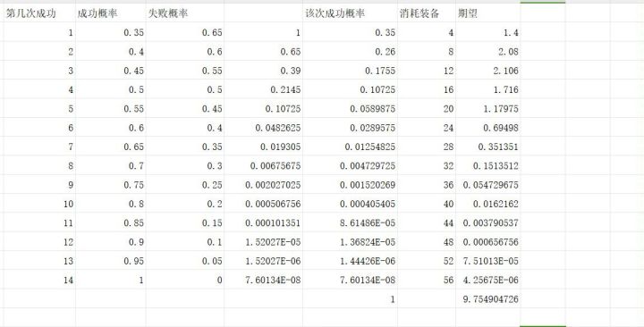
Task: Select the 消耗装备 value 36
Action: pos(427,185)
